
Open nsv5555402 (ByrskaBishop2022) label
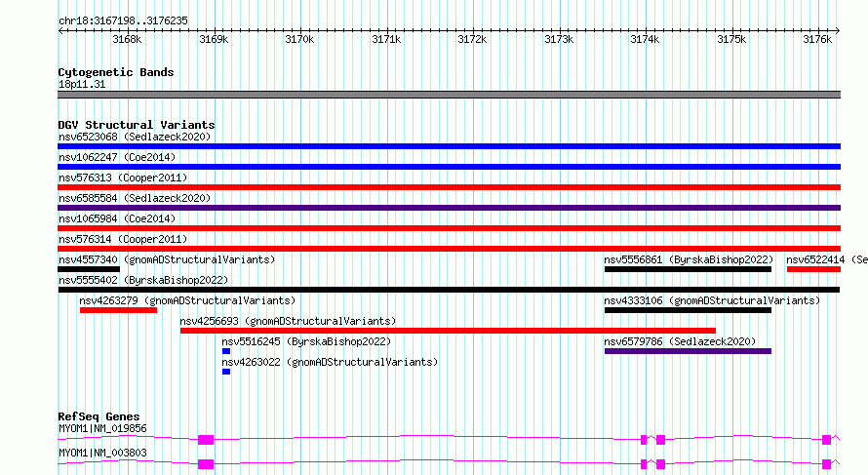(x=143, y=280)
